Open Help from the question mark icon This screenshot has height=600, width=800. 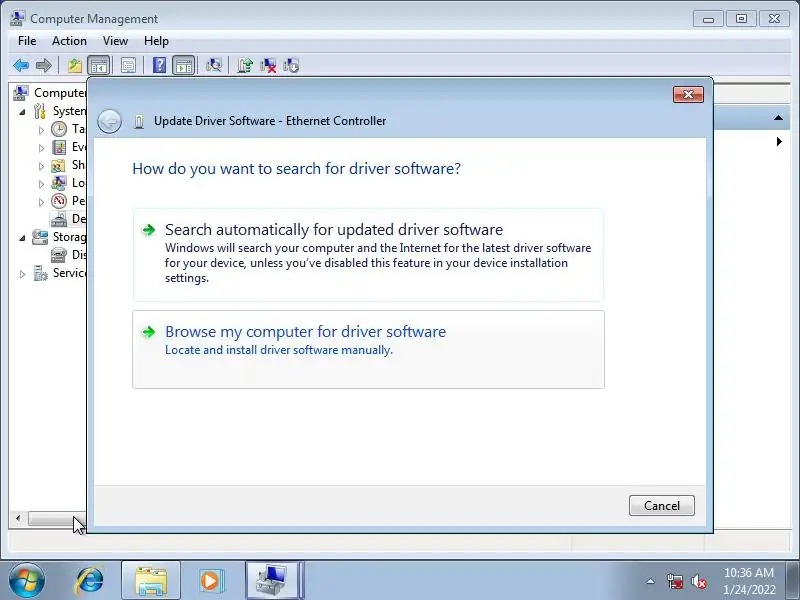coord(159,65)
